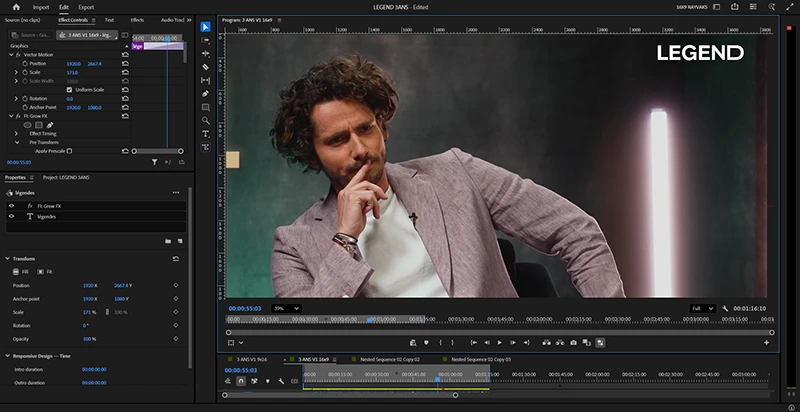Expand the Scale property in Effect Controls
Viewport: 800px width, 412px height.
coord(15,72)
